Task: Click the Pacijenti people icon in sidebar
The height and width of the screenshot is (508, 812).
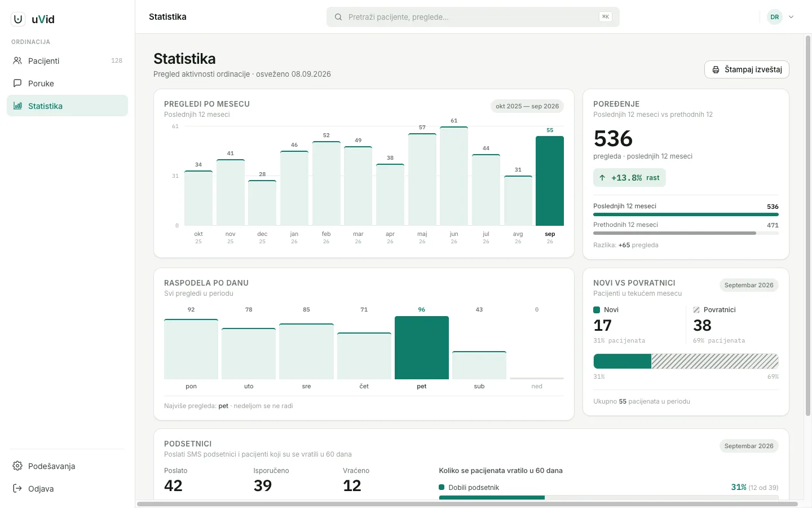Action: tap(17, 60)
